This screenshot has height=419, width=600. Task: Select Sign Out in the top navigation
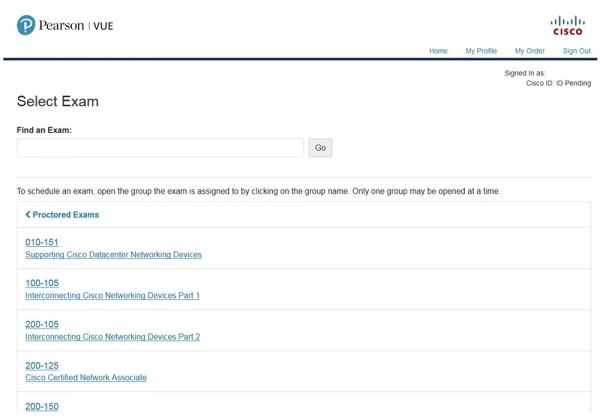point(576,51)
